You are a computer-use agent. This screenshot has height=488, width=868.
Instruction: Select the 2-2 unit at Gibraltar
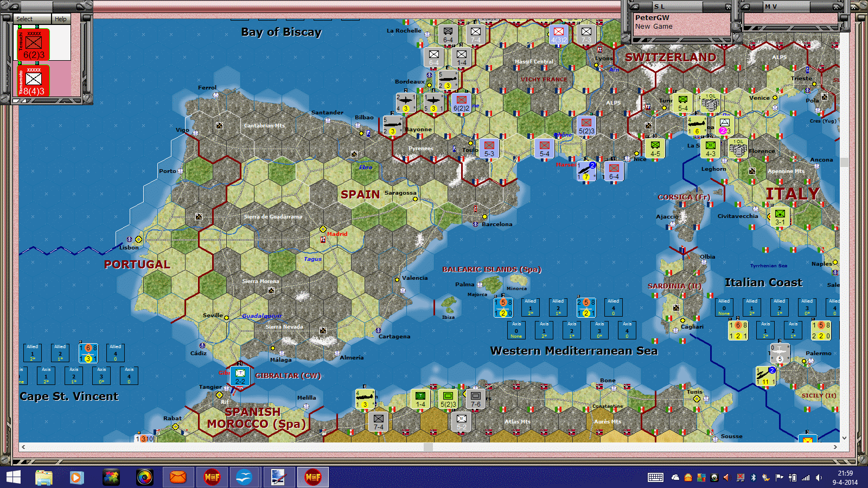pos(240,376)
